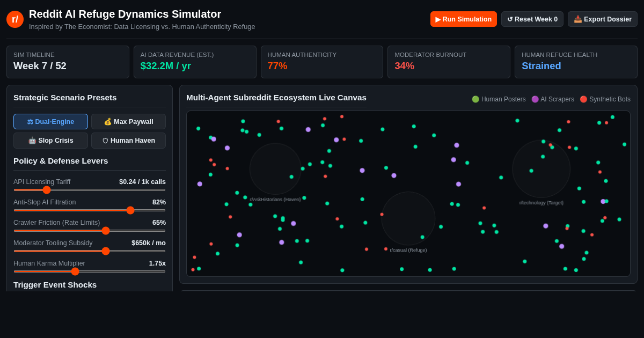Select the Slop Crisis preset

(x=50, y=141)
